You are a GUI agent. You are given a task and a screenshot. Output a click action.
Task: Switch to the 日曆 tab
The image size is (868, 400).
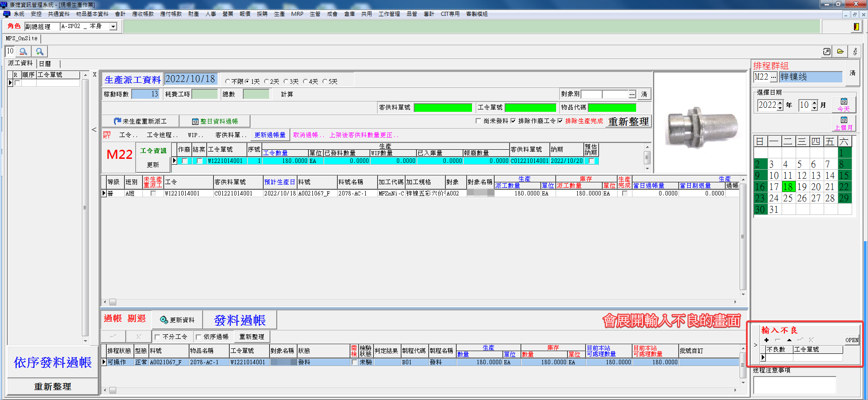[x=45, y=64]
